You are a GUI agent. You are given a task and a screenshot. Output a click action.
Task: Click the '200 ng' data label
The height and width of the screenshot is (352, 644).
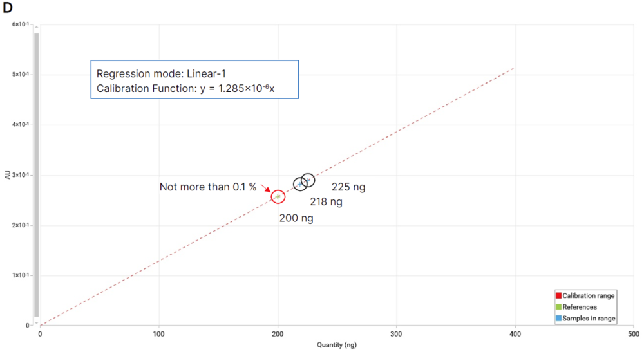click(x=296, y=218)
